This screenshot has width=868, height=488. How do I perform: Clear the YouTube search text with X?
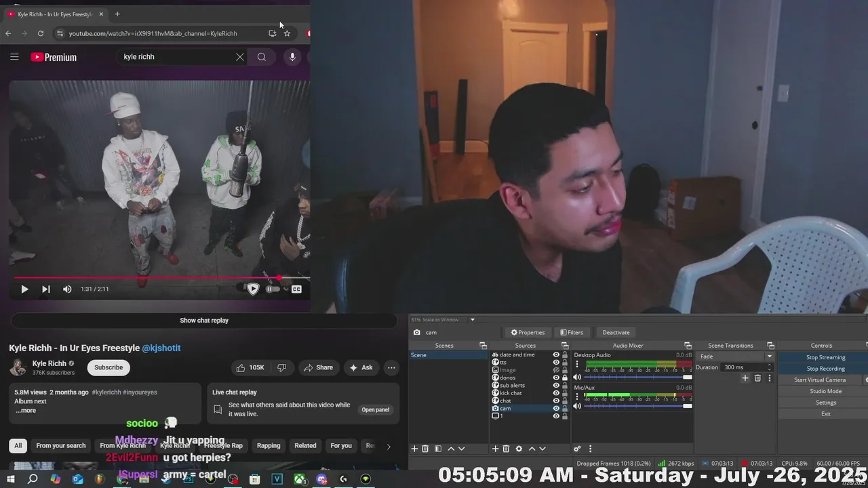pyautogui.click(x=239, y=57)
